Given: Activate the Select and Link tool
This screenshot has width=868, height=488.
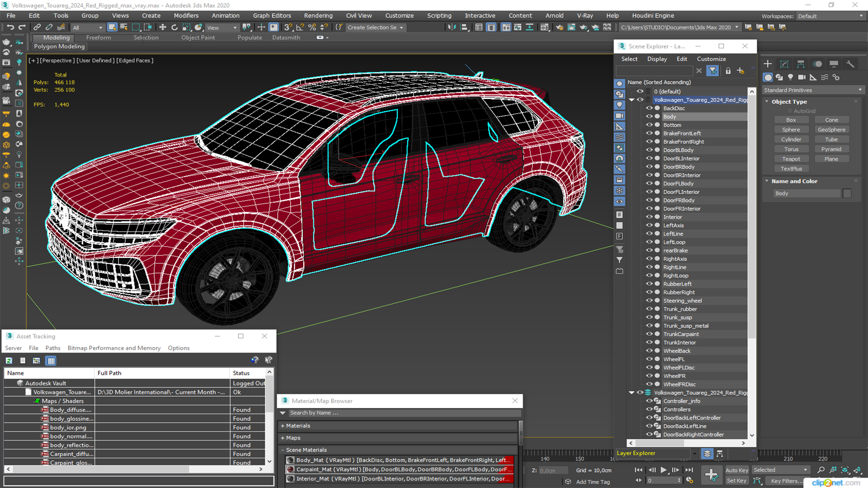Looking at the screenshot, I should 38,28.
